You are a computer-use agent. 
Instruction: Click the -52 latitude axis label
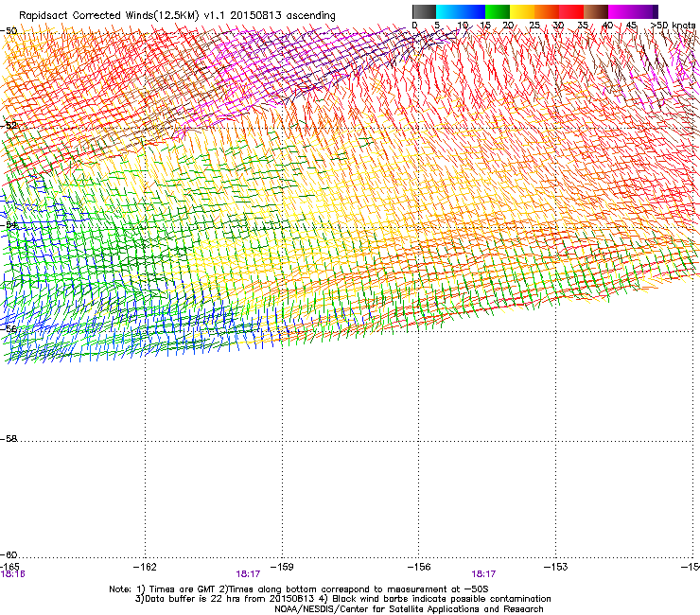pyautogui.click(x=9, y=126)
